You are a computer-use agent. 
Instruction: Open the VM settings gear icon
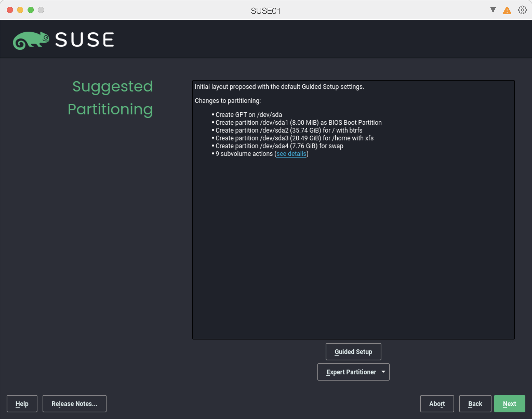tap(522, 10)
